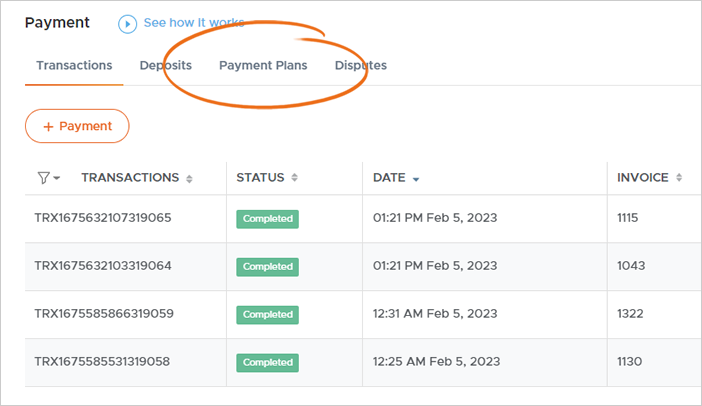Open the Deposits tab

coord(166,66)
